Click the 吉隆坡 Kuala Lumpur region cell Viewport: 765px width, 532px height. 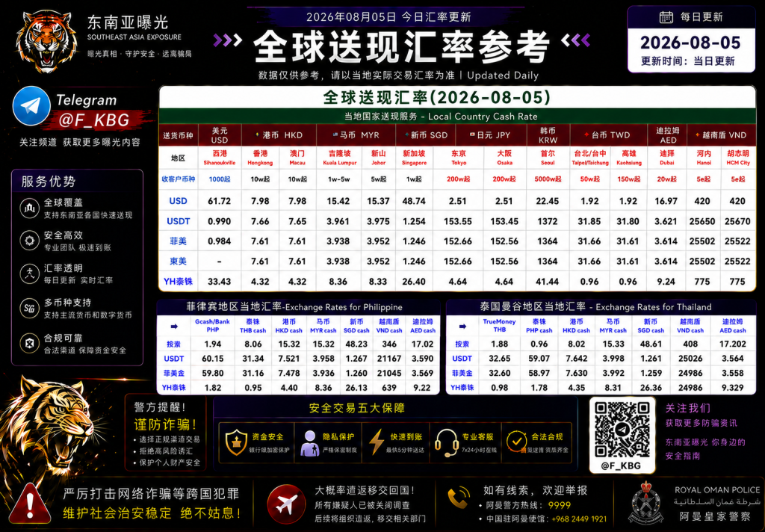click(338, 158)
